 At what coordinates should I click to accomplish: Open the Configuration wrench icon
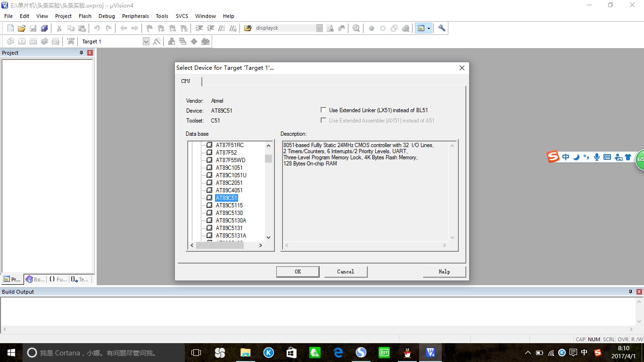pyautogui.click(x=442, y=28)
